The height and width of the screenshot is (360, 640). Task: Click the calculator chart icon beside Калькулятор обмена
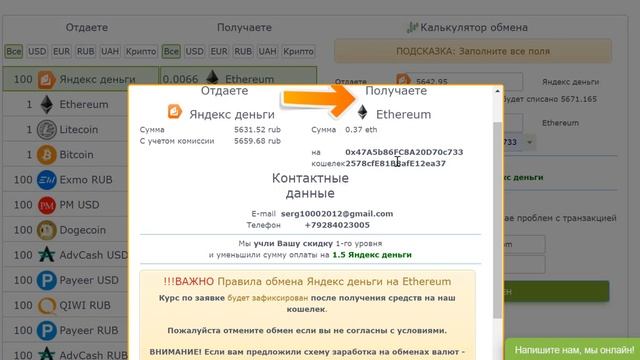[x=412, y=27]
